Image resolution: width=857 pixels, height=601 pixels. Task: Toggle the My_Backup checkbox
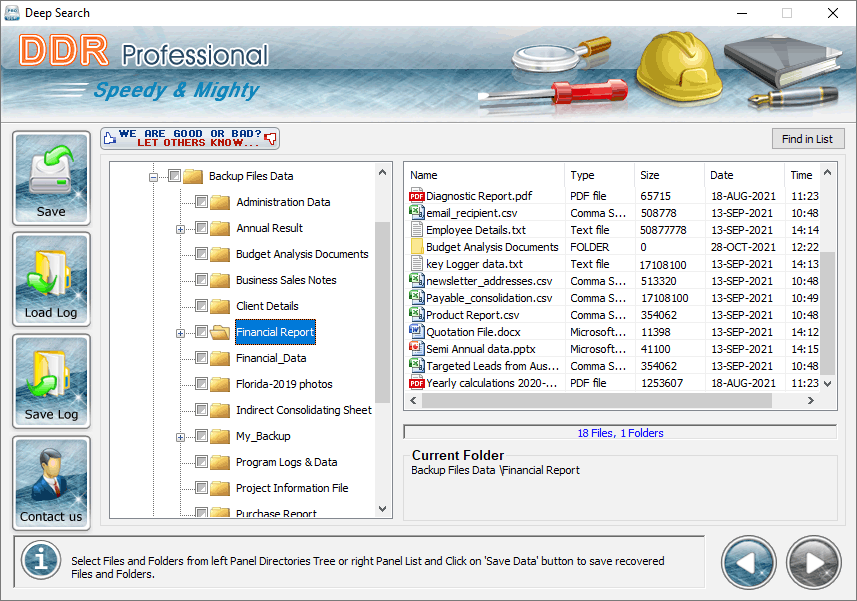coord(201,435)
